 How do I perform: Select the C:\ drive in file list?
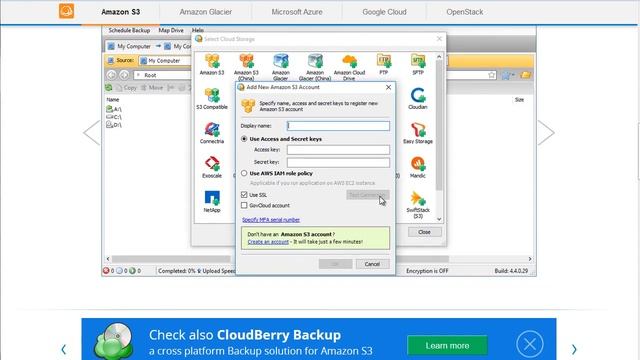tap(114, 117)
